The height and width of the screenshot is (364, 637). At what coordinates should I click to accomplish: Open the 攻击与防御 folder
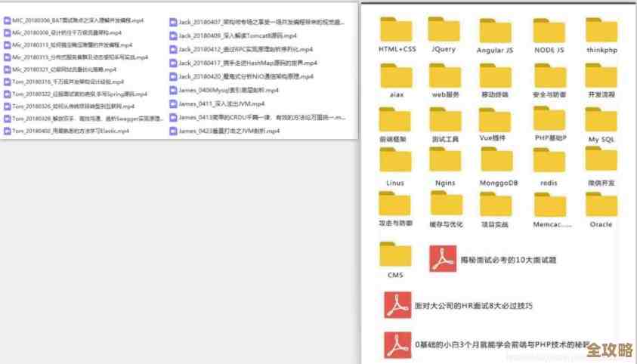(395, 204)
